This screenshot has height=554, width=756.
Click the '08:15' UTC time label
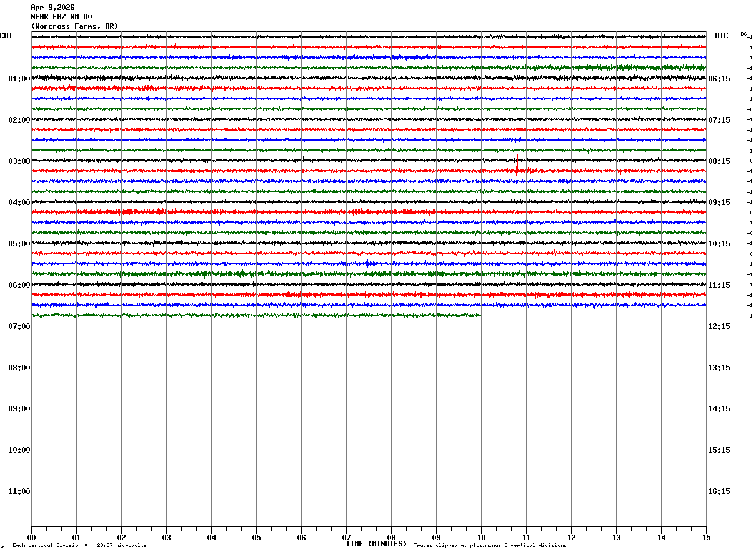coord(719,161)
